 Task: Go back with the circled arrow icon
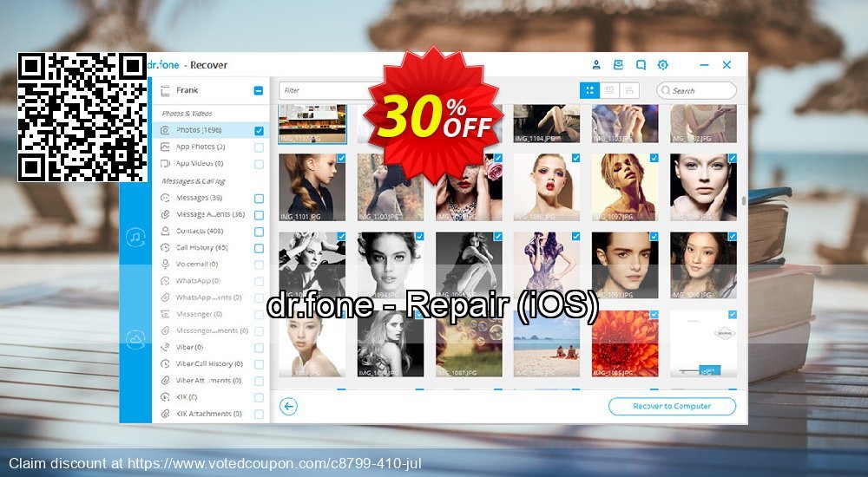(x=288, y=407)
